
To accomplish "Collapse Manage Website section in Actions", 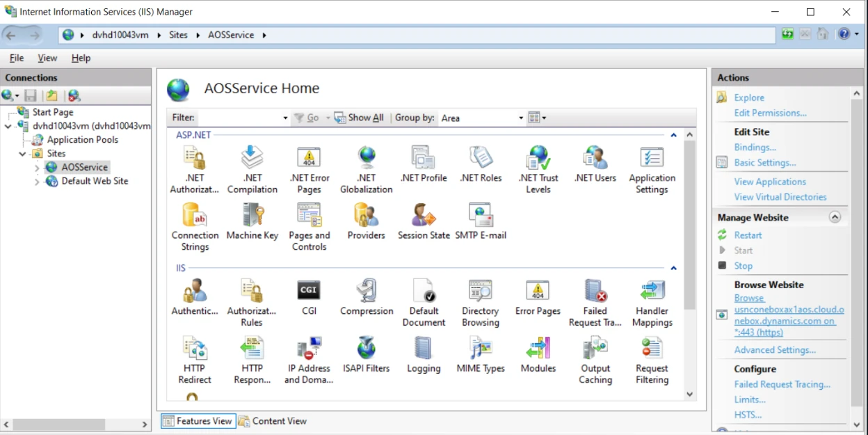I will point(835,217).
